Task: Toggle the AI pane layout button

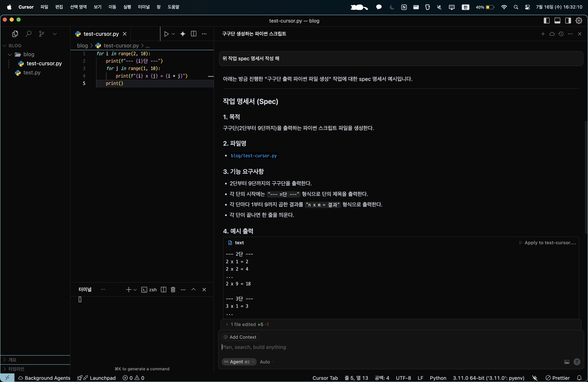Action: (568, 21)
